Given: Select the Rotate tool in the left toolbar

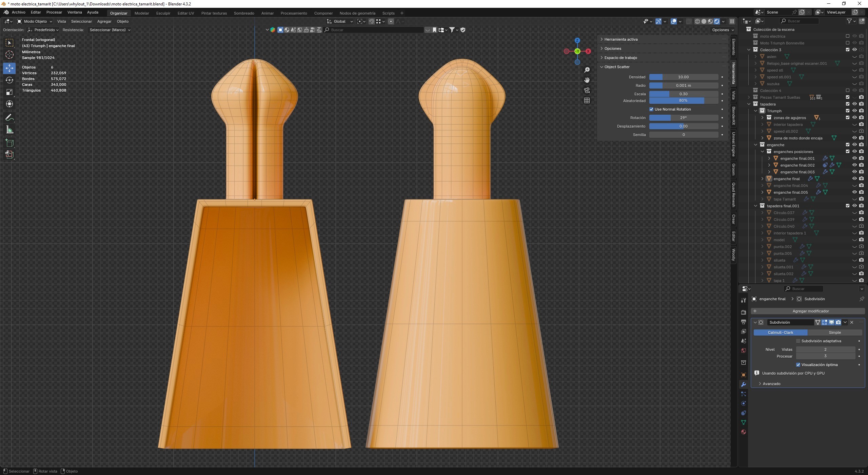Looking at the screenshot, I should pyautogui.click(x=9, y=80).
